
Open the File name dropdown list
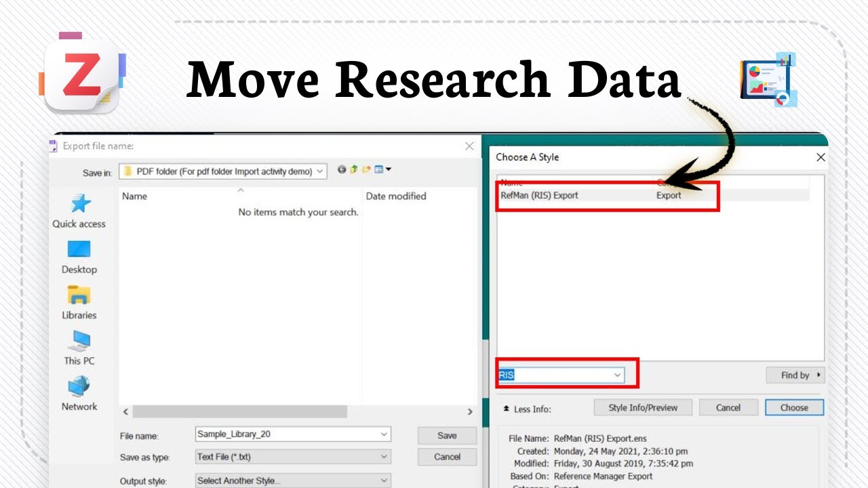pyautogui.click(x=384, y=434)
